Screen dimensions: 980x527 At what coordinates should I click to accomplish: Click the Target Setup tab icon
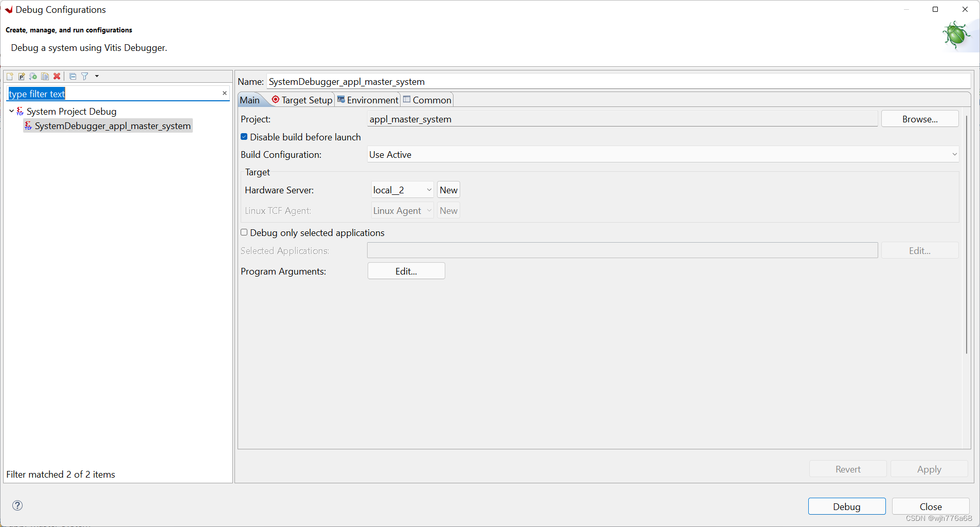coord(276,100)
